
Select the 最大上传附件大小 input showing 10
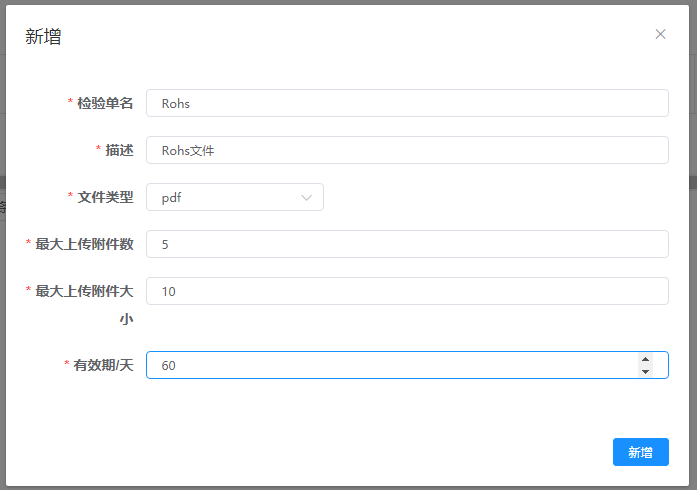(406, 291)
